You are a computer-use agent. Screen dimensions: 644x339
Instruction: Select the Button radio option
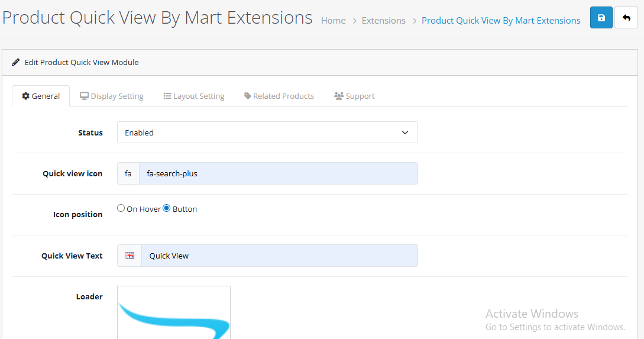click(x=167, y=208)
